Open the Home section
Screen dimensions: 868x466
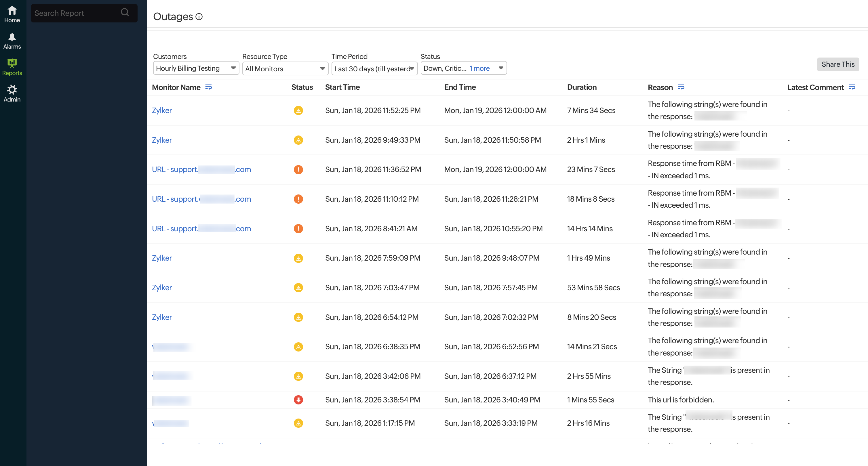coord(12,14)
